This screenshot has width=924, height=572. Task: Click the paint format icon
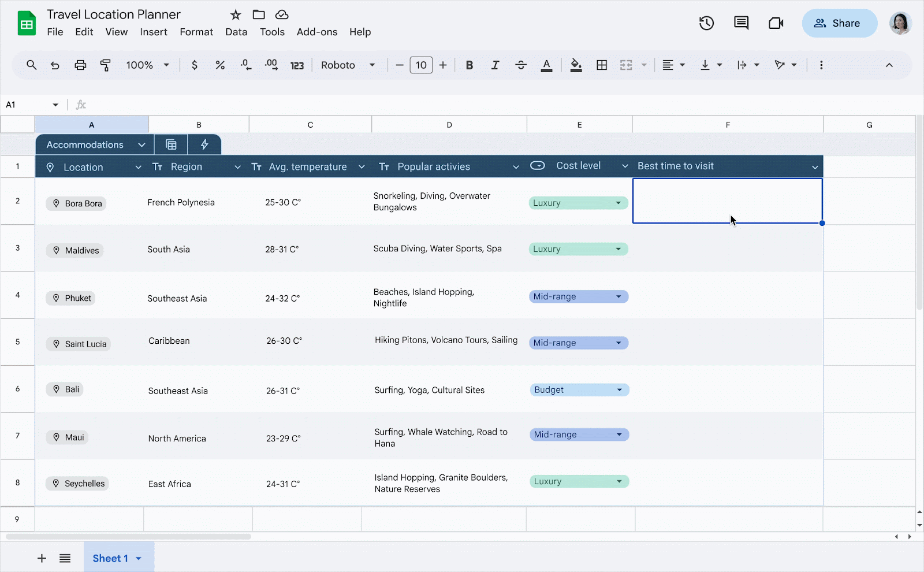pyautogui.click(x=105, y=65)
